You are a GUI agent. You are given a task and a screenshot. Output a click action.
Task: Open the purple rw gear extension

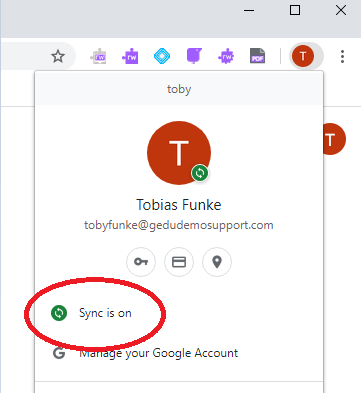[x=226, y=56]
